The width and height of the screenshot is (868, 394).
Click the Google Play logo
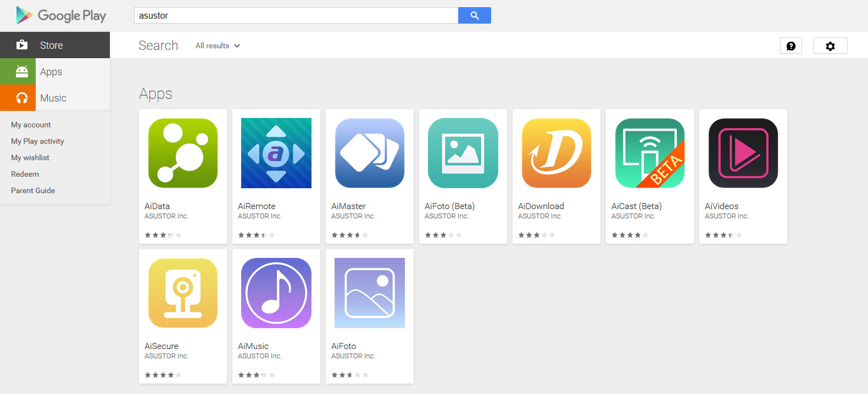coord(61,15)
